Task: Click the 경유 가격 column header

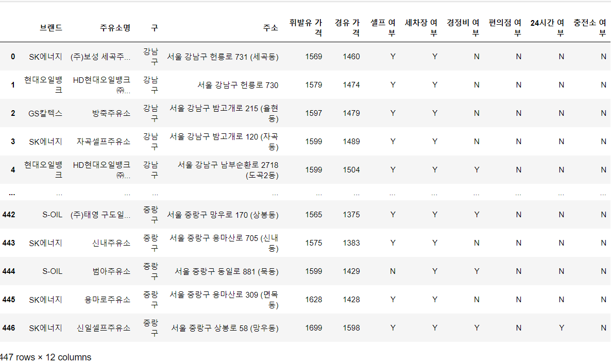Action: coord(347,28)
